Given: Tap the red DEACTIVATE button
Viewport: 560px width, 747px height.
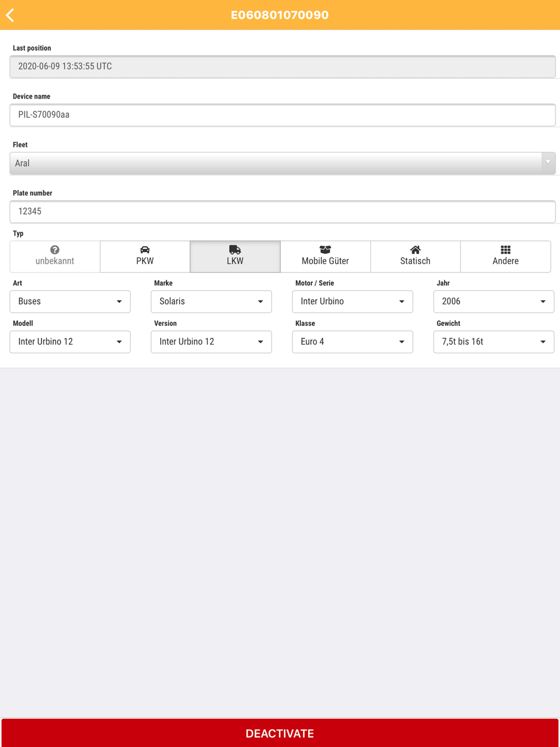Looking at the screenshot, I should 280,733.
